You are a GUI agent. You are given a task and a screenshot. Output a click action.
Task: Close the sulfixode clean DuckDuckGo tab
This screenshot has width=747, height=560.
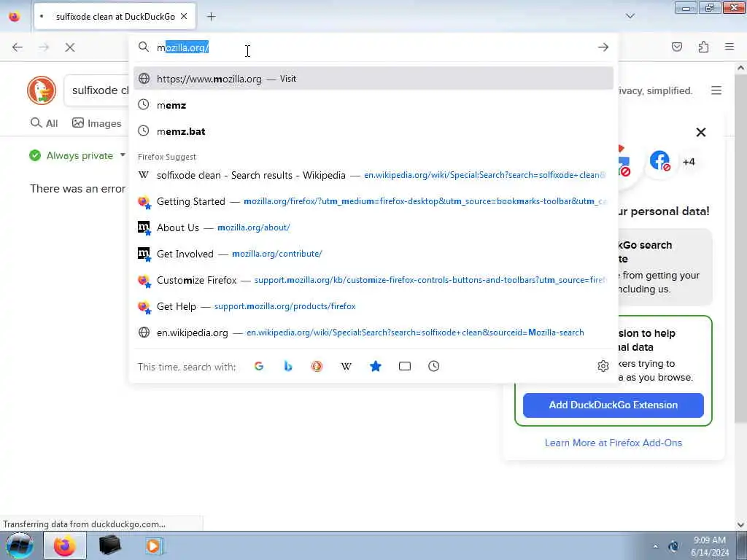click(x=184, y=17)
